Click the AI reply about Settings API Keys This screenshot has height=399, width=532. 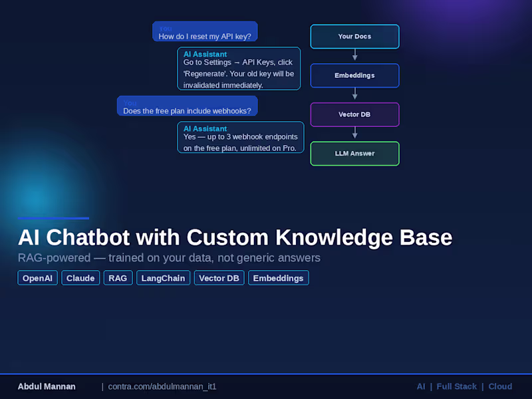point(239,68)
